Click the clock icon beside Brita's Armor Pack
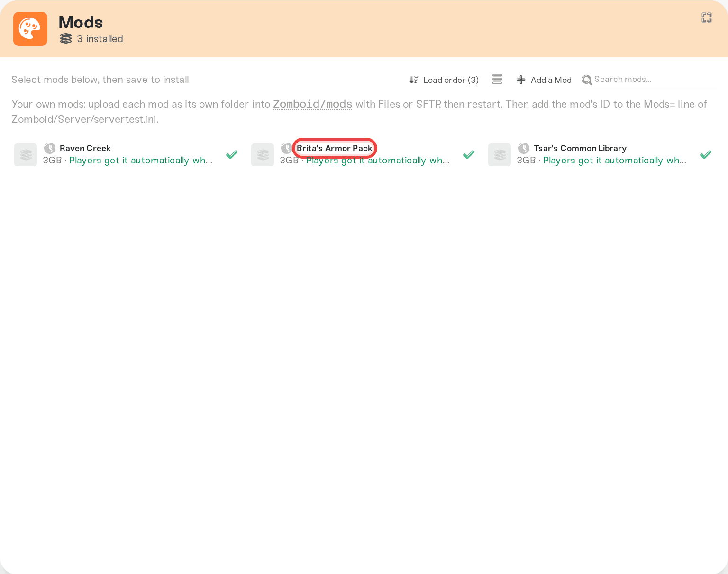The image size is (728, 574). (x=286, y=148)
